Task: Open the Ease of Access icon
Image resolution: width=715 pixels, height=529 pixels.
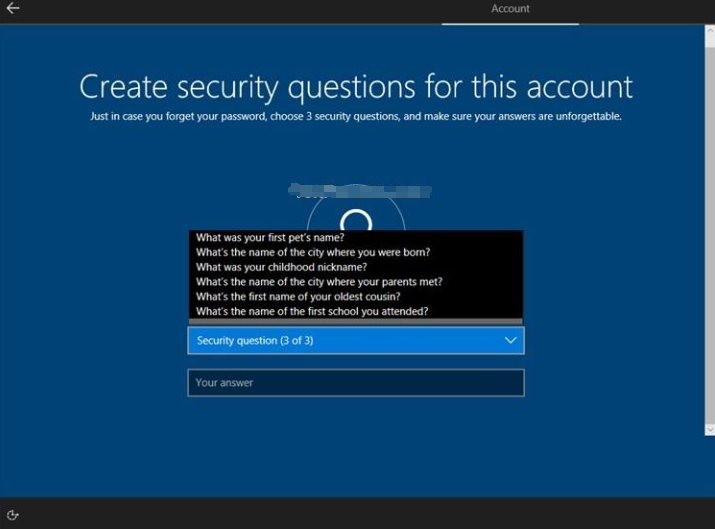Action: [x=13, y=514]
